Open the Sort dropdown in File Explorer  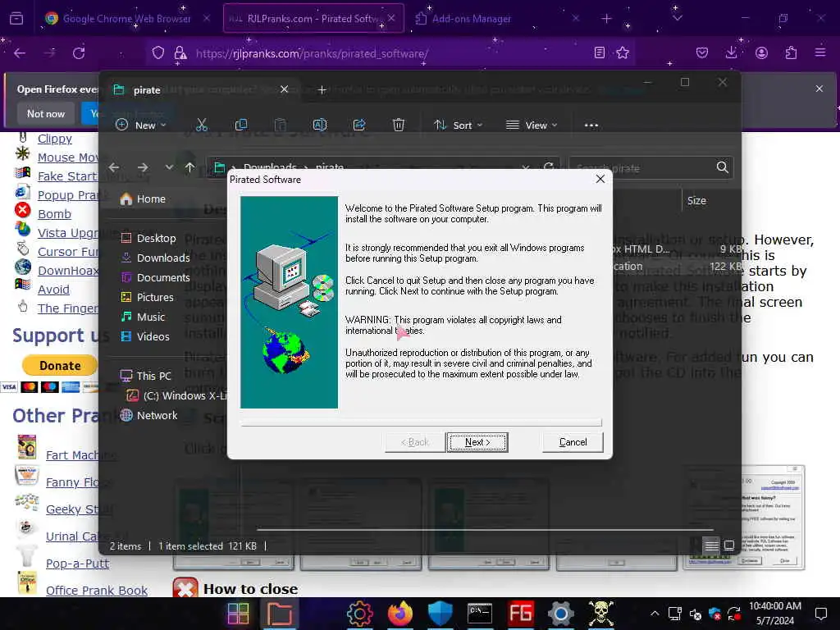(x=458, y=126)
